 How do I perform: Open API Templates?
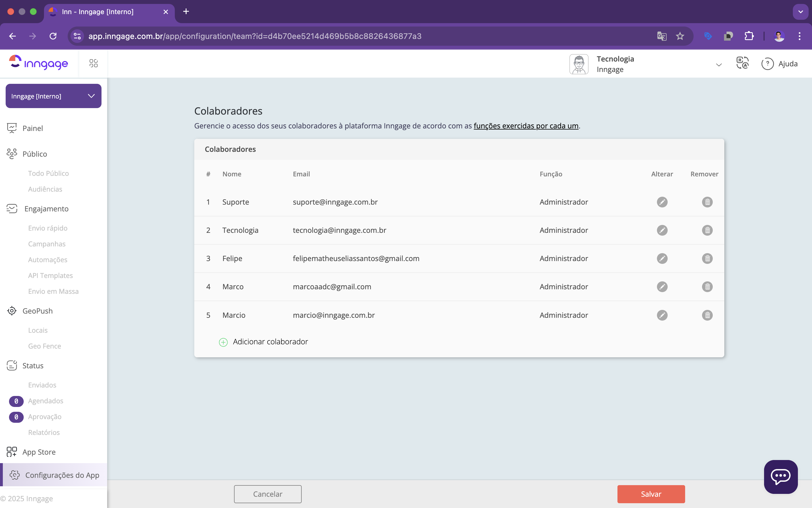click(x=50, y=275)
